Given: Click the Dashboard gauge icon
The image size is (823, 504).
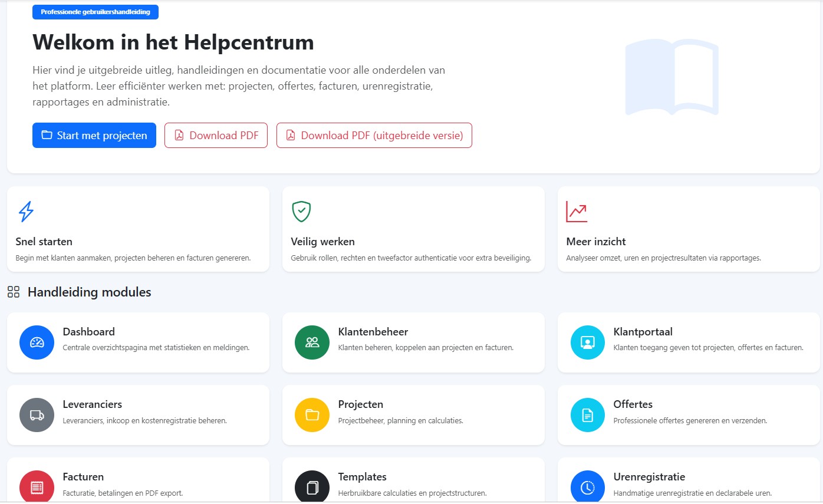Looking at the screenshot, I should tap(37, 342).
